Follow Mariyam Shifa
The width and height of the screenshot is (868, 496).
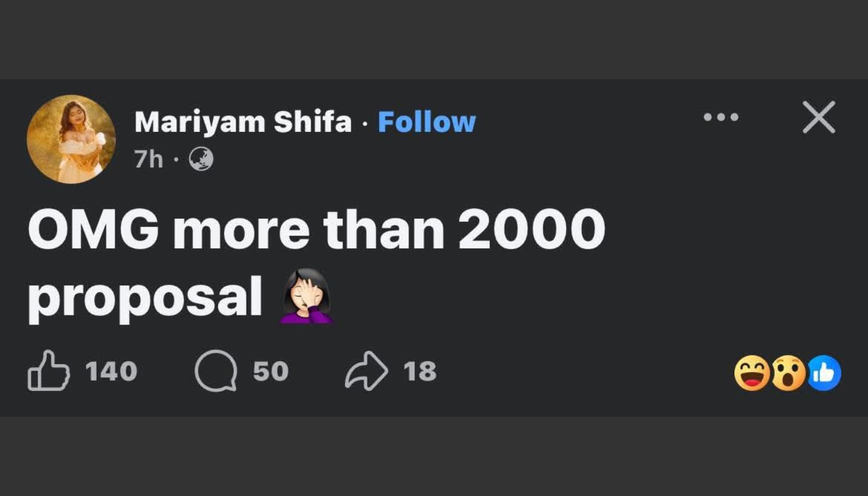tap(426, 122)
